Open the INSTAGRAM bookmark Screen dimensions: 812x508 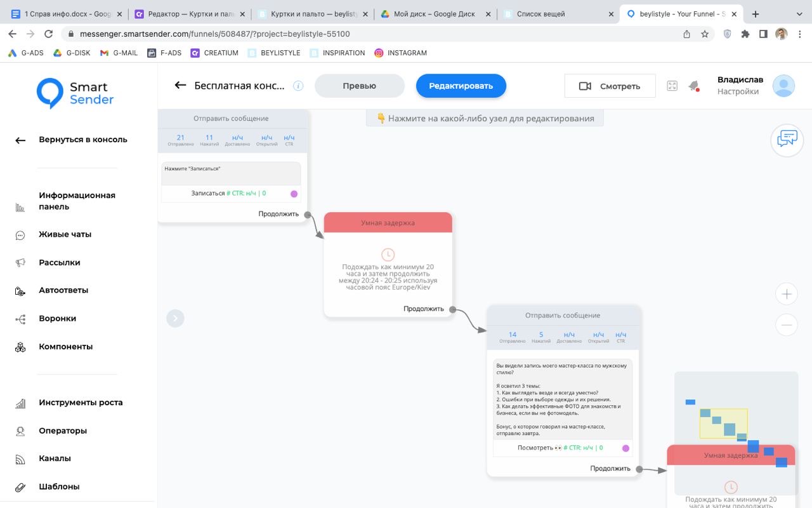[x=400, y=53]
